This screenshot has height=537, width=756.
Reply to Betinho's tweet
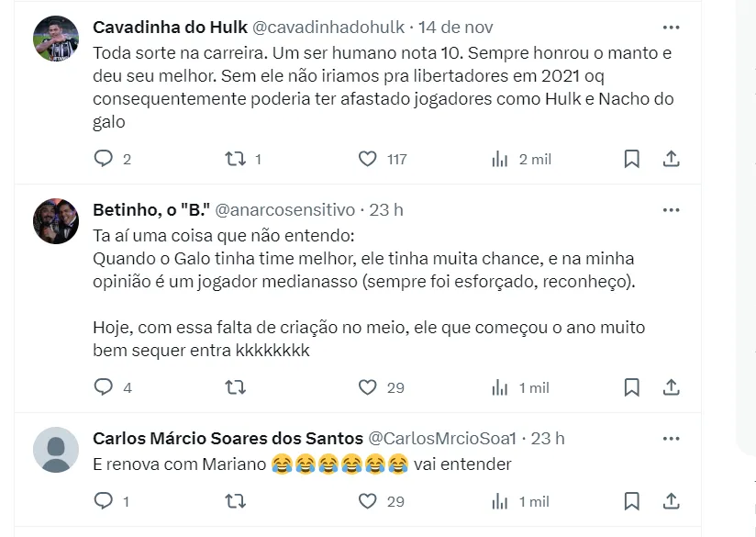104,387
